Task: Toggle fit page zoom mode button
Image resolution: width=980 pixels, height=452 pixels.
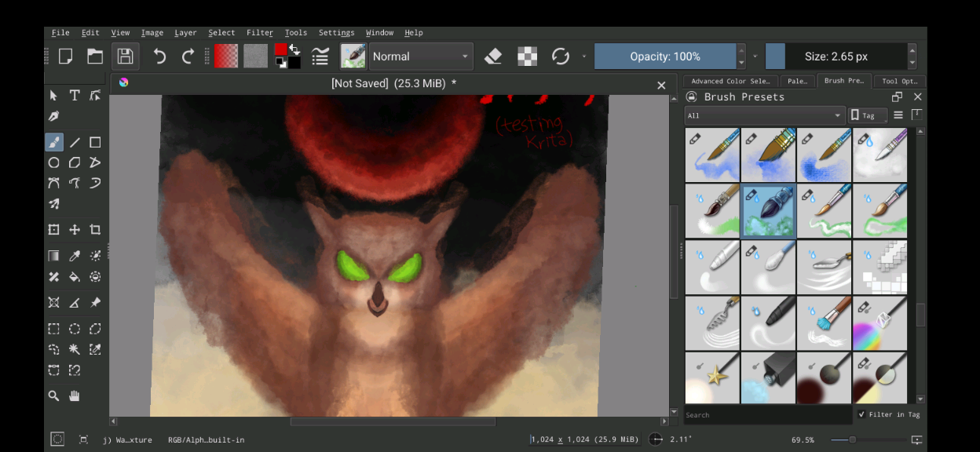Action: point(916,440)
